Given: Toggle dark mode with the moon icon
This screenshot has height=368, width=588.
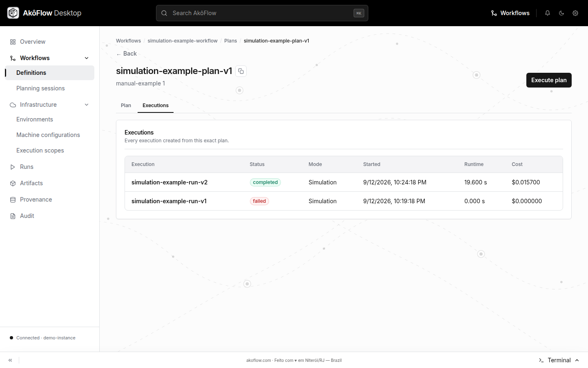Looking at the screenshot, I should (561, 13).
